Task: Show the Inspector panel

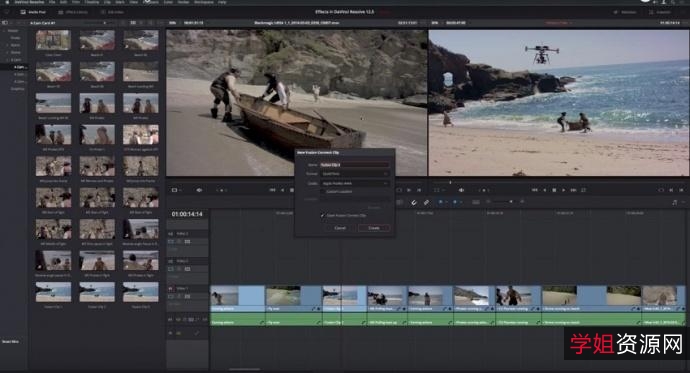Action: click(660, 12)
